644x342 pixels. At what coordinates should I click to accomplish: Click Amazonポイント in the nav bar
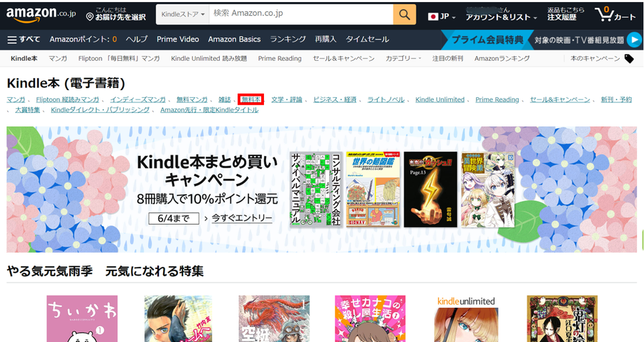click(83, 39)
